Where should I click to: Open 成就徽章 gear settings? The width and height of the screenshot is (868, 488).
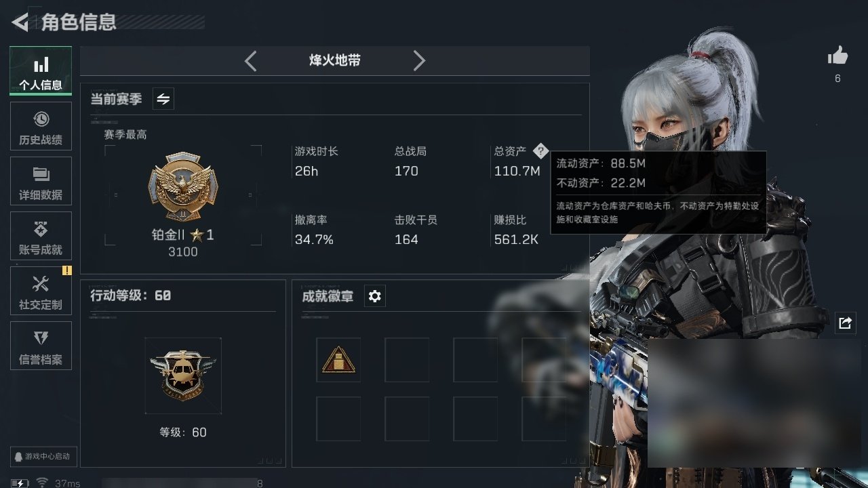375,296
